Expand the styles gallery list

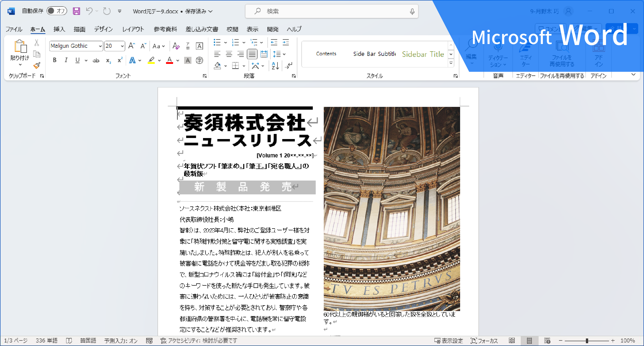click(451, 63)
